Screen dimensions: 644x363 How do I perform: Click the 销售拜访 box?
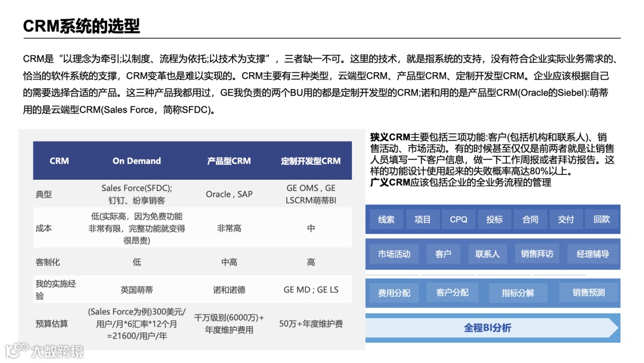pos(537,254)
